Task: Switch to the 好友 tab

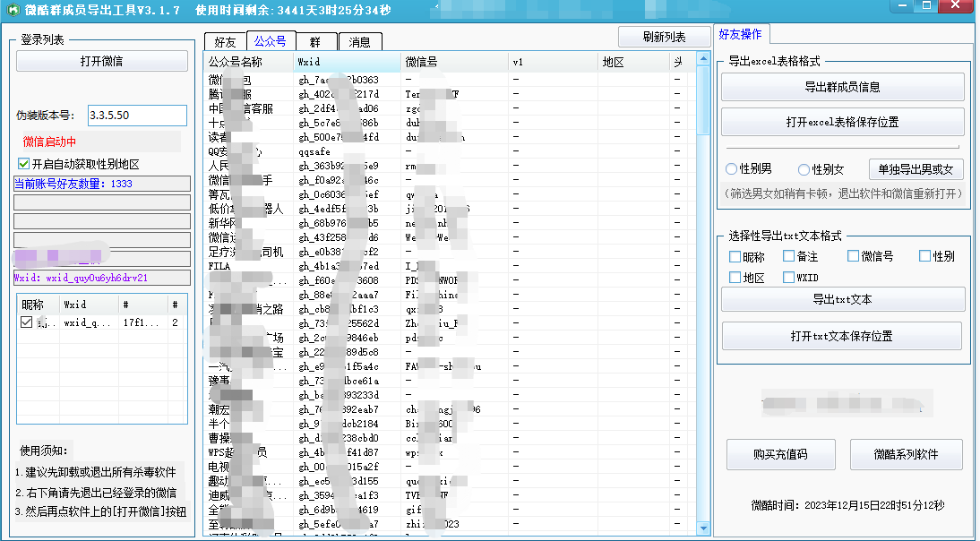Action: pos(225,42)
